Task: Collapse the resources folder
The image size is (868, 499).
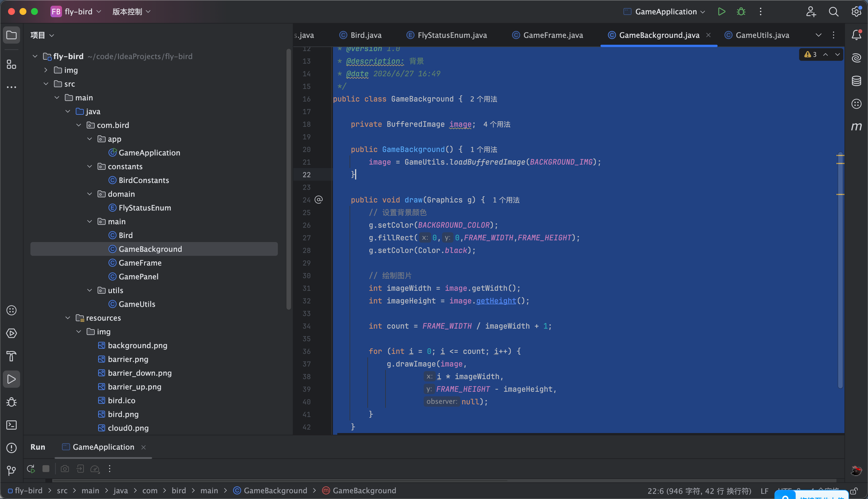Action: (68, 318)
